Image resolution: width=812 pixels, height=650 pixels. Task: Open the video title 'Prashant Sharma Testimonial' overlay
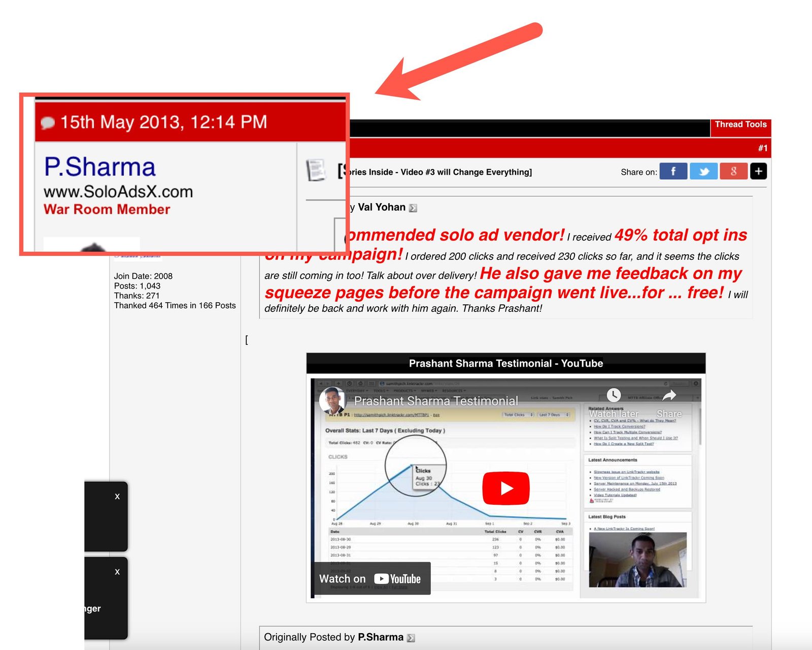435,401
